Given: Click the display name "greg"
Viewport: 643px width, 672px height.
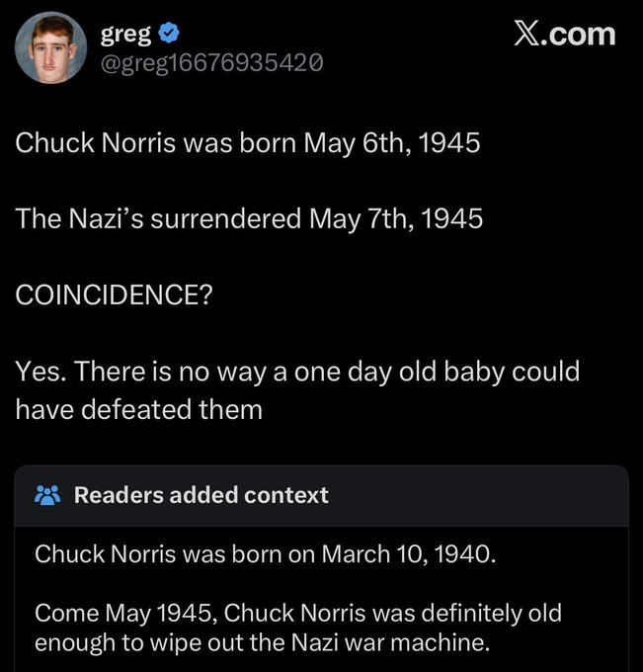Looking at the screenshot, I should click(125, 34).
